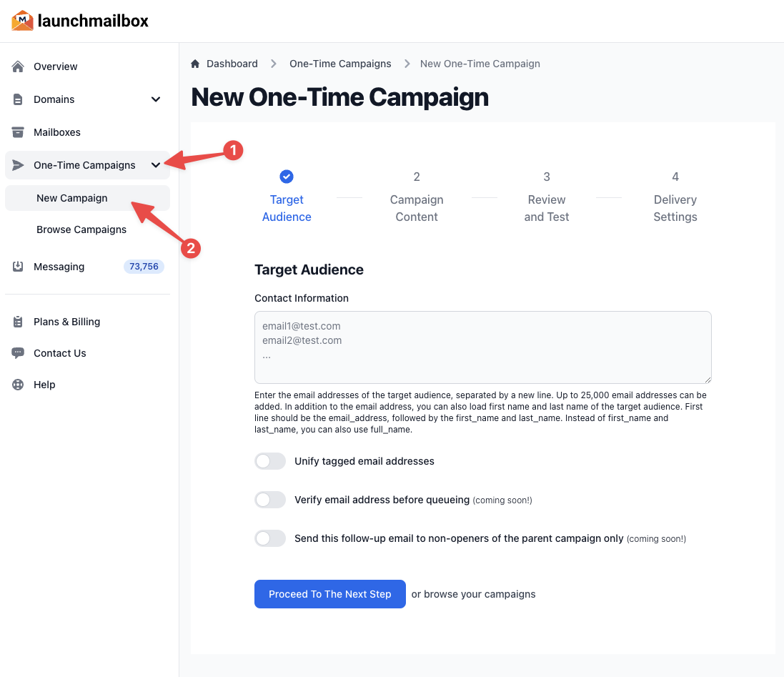Screen dimensions: 784x677
Task: Click the Contact Us speech bubble icon
Action: tap(18, 353)
